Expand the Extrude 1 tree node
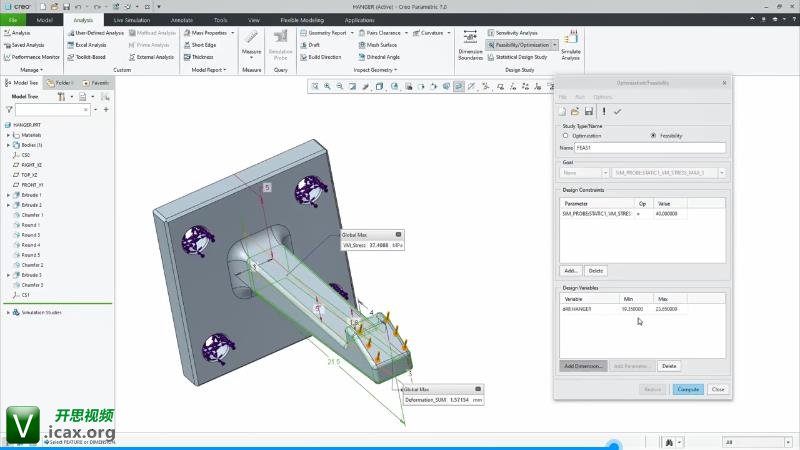Viewport: 800px width, 450px height. pyautogui.click(x=9, y=195)
